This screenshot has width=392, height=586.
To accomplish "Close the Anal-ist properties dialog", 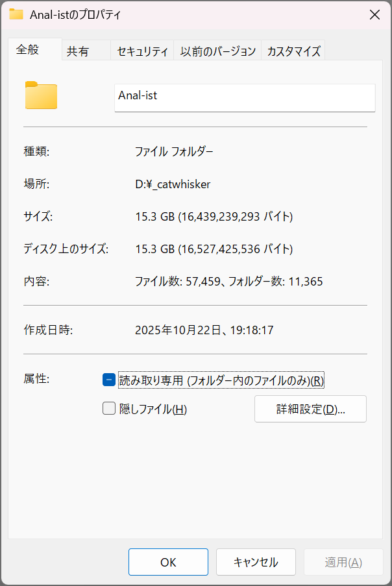I will (374, 14).
